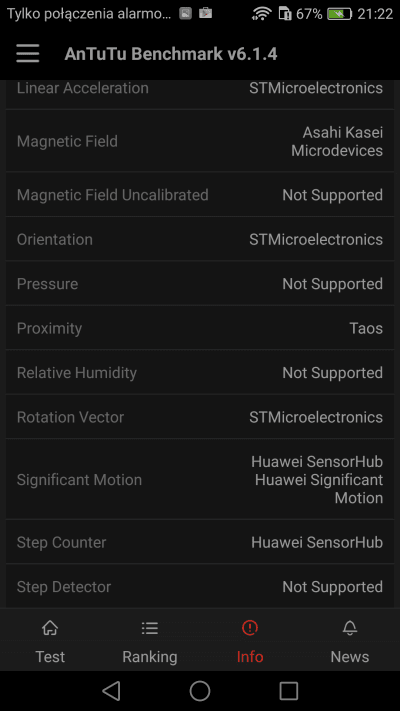
Task: Open the hamburger menu
Action: (x=28, y=54)
